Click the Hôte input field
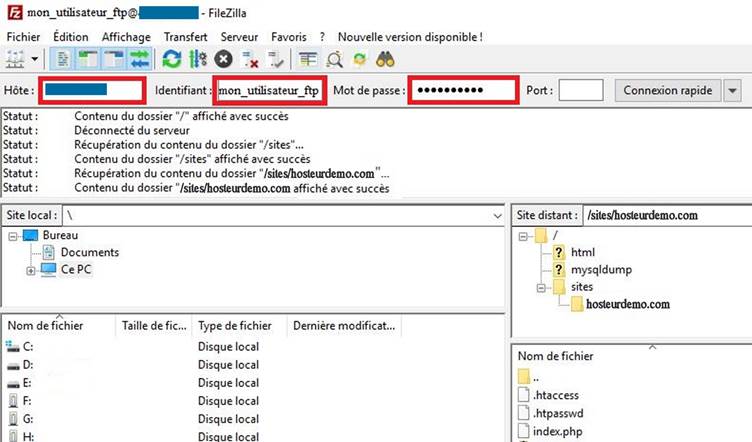Screen dimensions: 752x442 pos(93,90)
